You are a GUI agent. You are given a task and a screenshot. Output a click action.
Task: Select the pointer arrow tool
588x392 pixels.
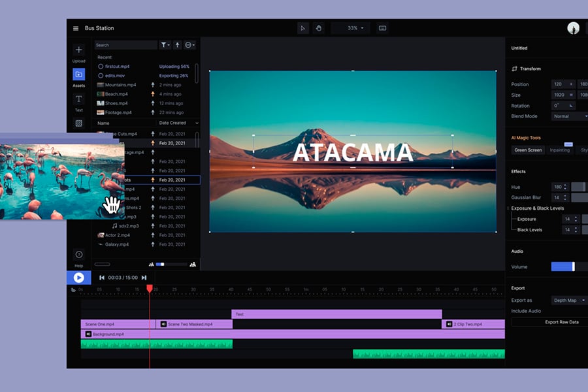point(302,28)
